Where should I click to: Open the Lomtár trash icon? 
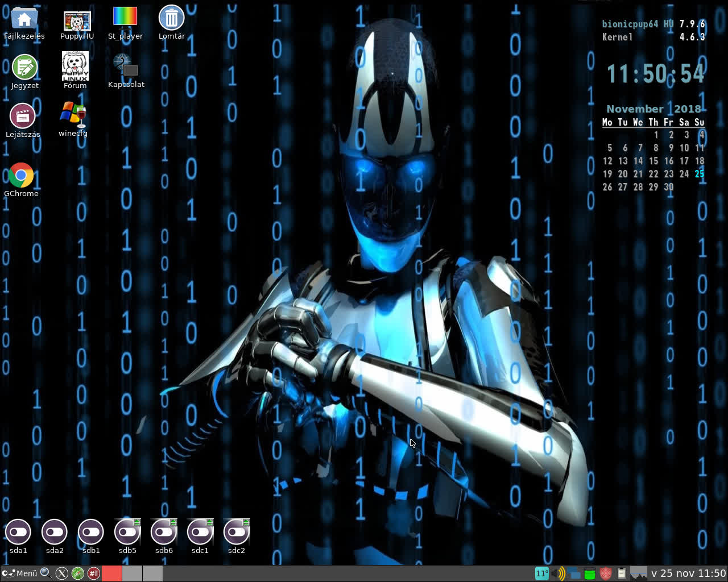tap(171, 22)
